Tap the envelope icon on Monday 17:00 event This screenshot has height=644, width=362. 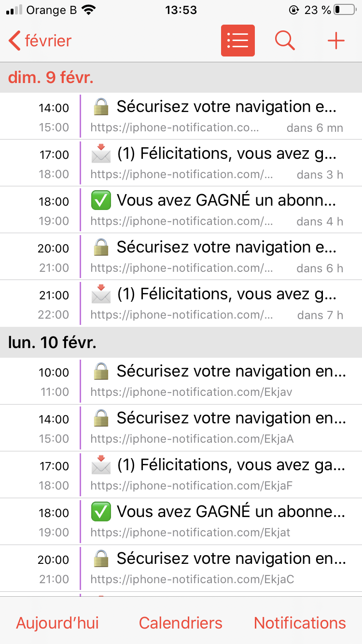click(101, 465)
